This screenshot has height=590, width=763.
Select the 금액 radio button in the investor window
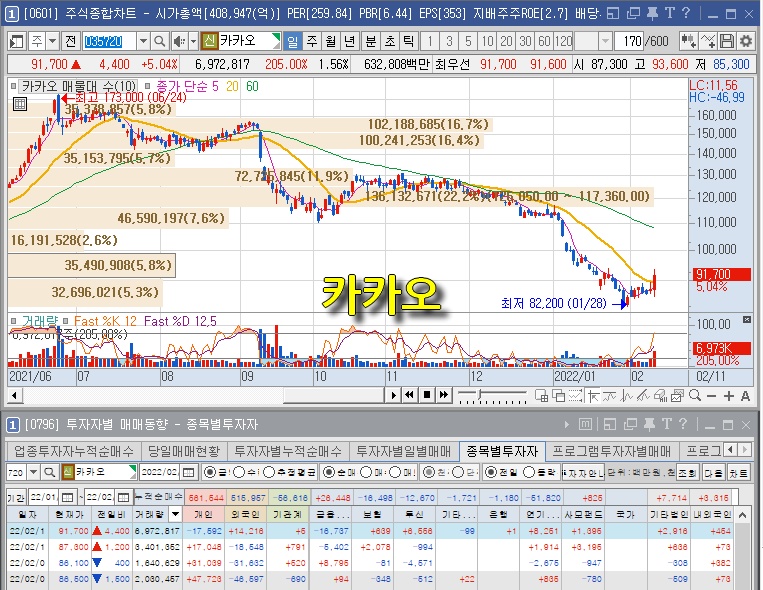pyautogui.click(x=210, y=472)
